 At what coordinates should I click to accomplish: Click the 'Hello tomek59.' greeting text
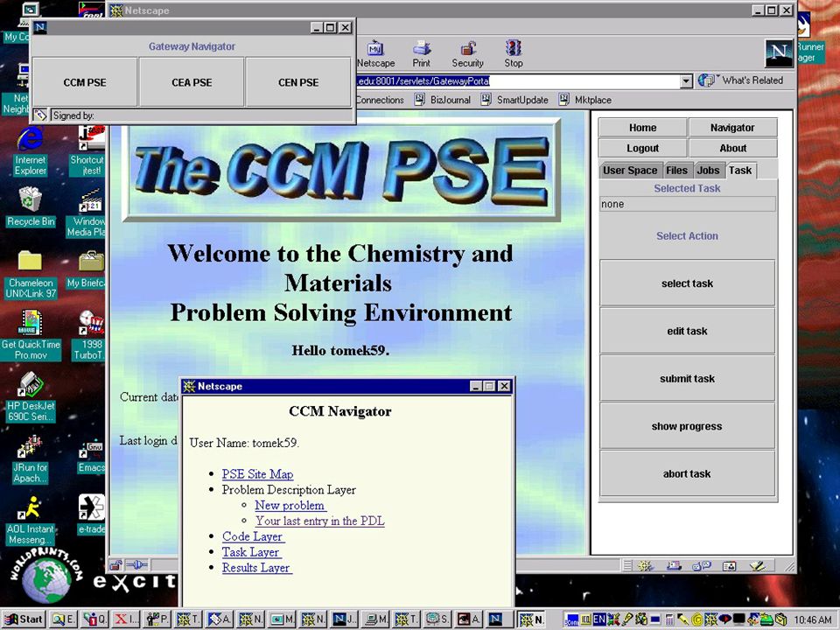tap(340, 350)
